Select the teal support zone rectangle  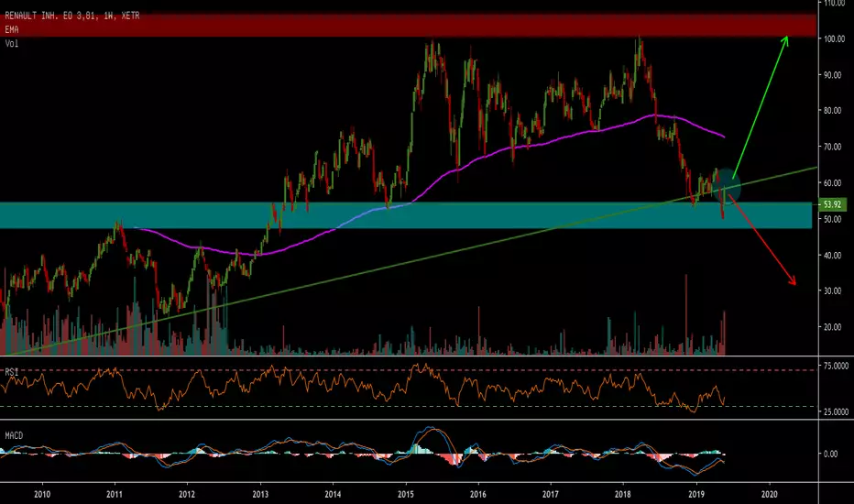point(406,215)
